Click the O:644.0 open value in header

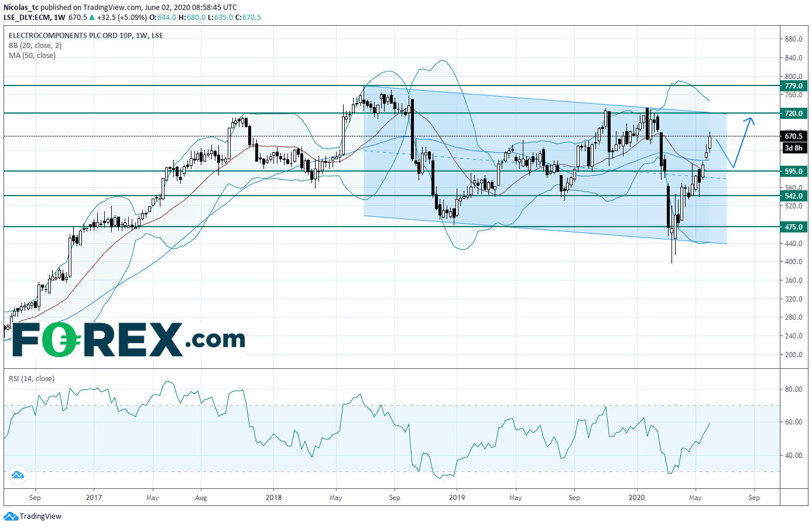tap(163, 18)
